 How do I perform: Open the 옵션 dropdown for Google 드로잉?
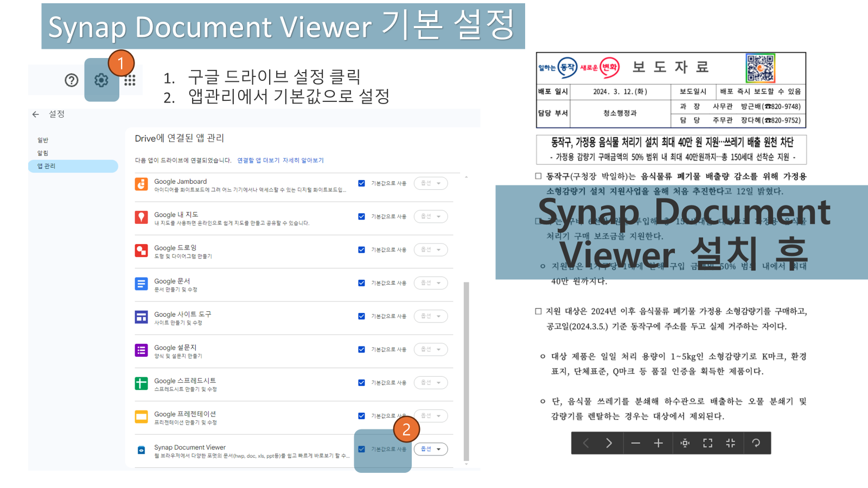430,249
